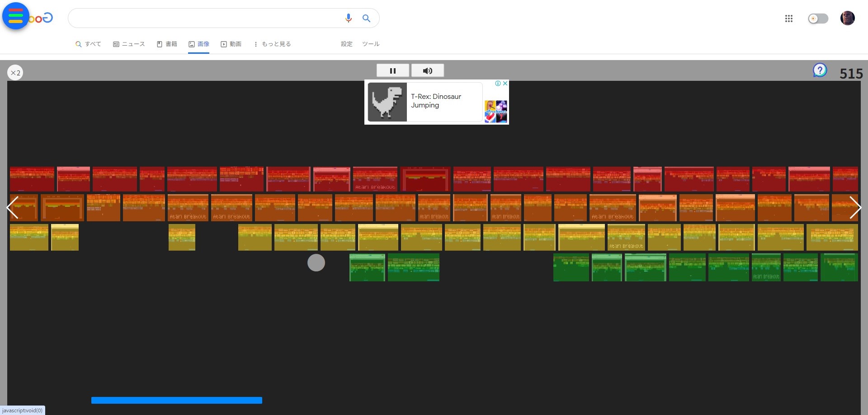This screenshot has height=415, width=868.
Task: Switch to the すべて tab
Action: tap(88, 44)
